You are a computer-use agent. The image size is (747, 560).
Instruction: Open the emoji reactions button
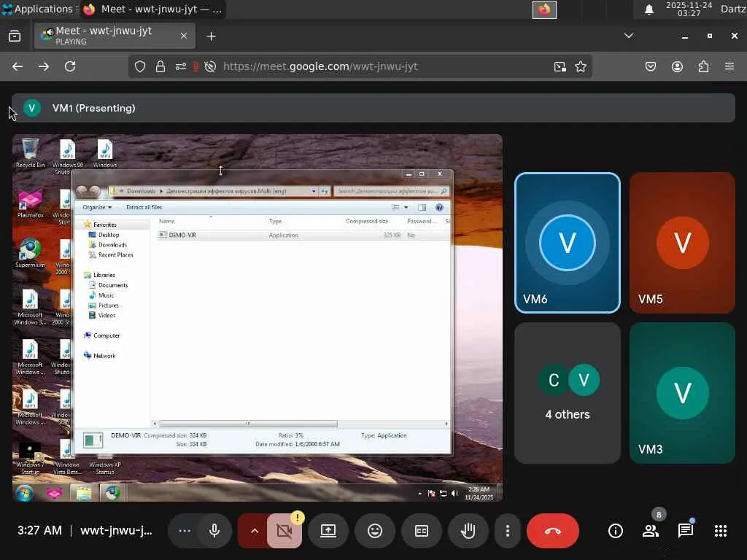(x=375, y=531)
